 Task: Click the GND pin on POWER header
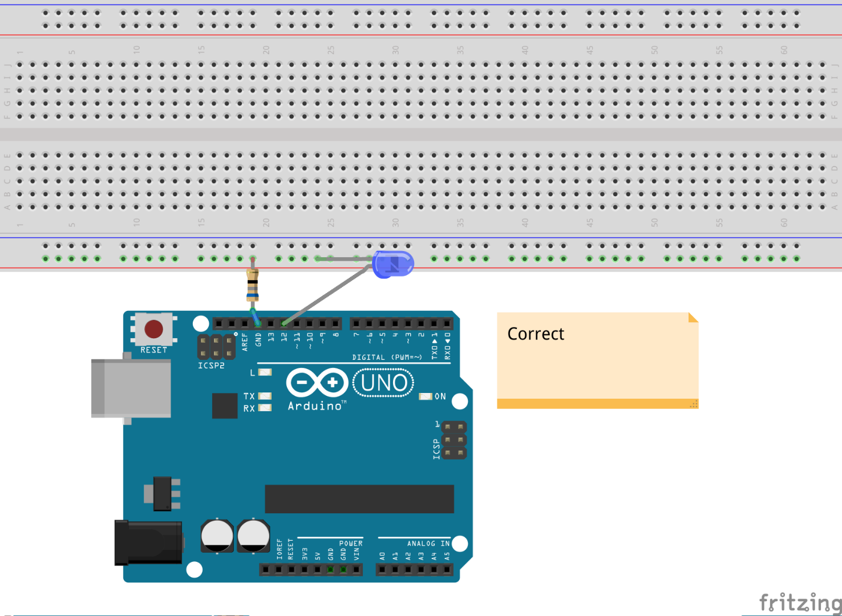click(330, 569)
